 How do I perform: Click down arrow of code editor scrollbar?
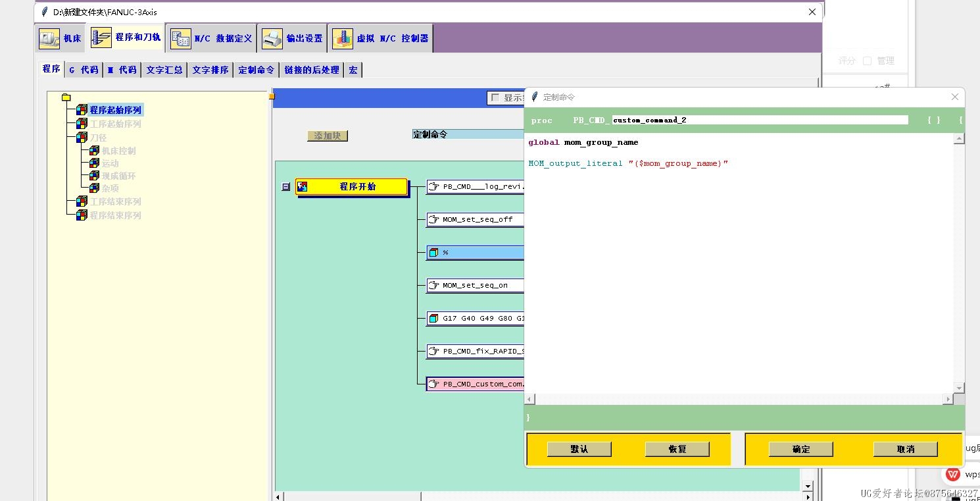coord(960,388)
